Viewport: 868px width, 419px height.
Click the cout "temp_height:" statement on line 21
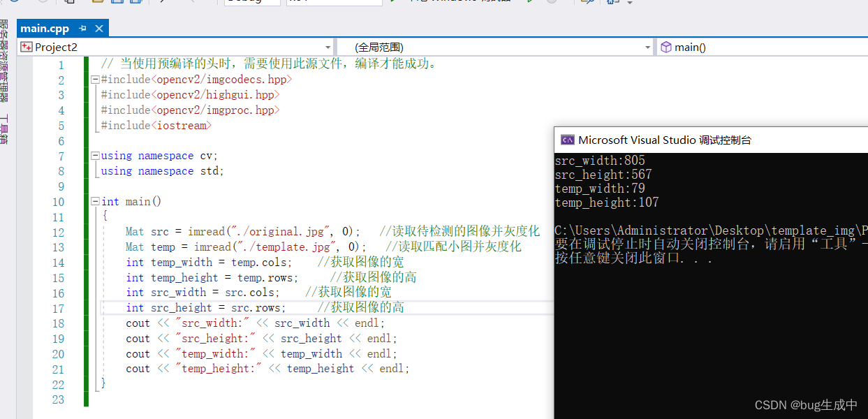[268, 369]
